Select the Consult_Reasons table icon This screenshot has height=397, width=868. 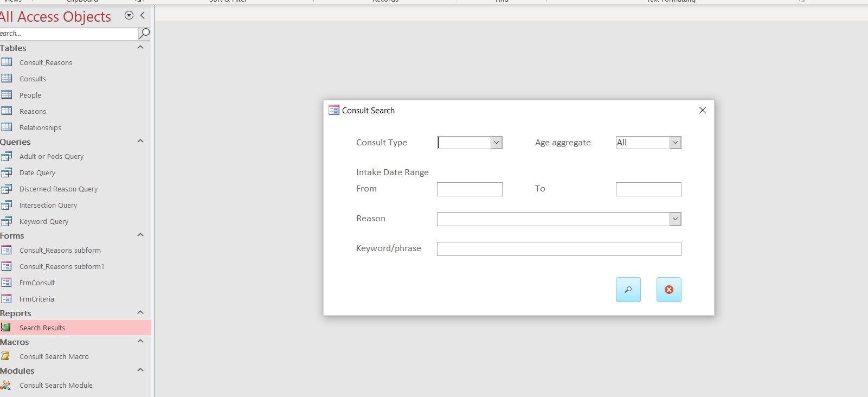pos(7,62)
